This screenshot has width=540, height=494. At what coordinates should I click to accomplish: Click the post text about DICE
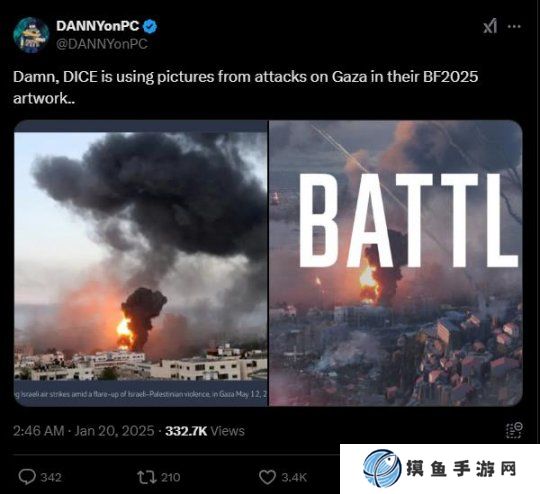pos(246,88)
